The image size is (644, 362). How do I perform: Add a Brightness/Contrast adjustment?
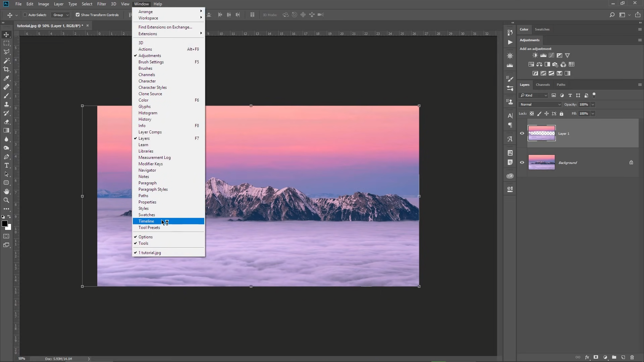[535, 55]
